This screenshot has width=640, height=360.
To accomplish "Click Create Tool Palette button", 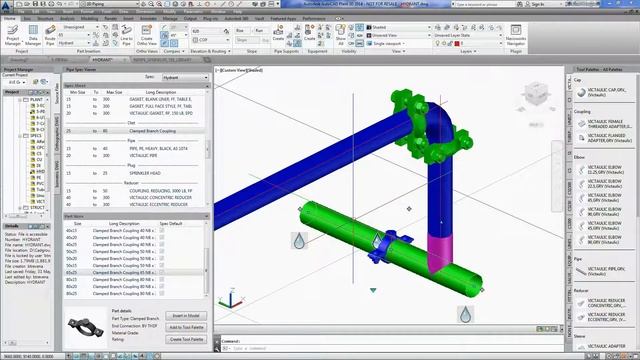I will tap(186, 339).
